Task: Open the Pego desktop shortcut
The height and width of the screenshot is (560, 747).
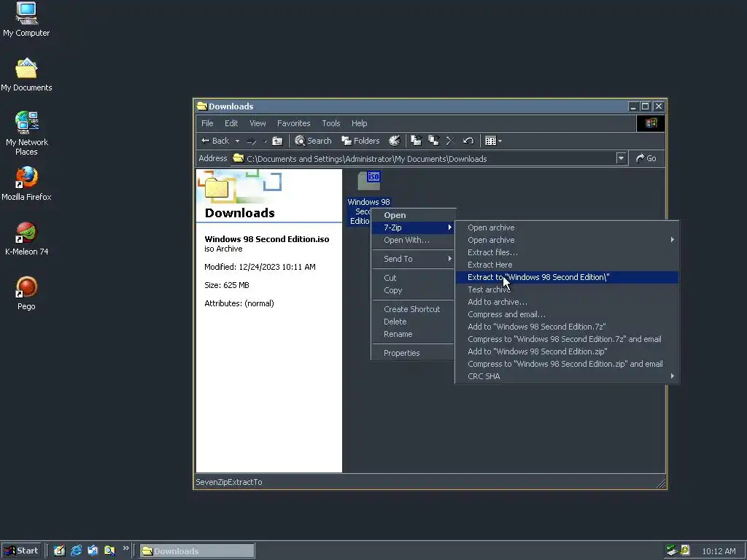Action: coord(26,293)
